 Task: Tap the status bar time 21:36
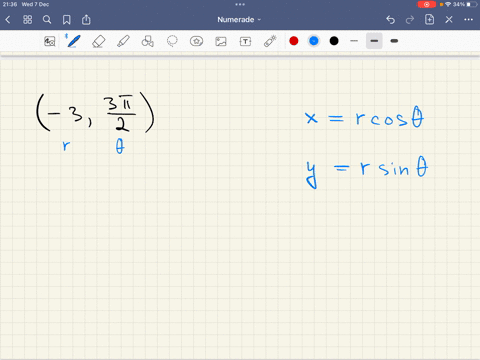tap(10, 4)
